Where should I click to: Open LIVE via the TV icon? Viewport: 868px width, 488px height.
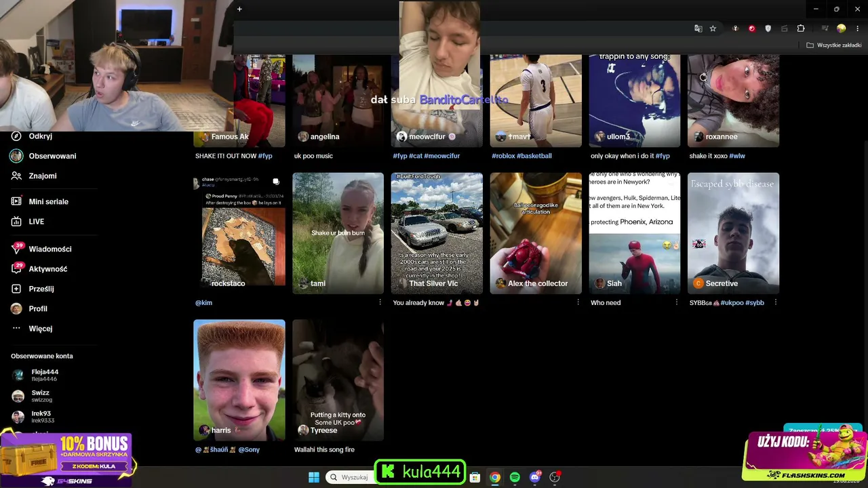click(16, 222)
